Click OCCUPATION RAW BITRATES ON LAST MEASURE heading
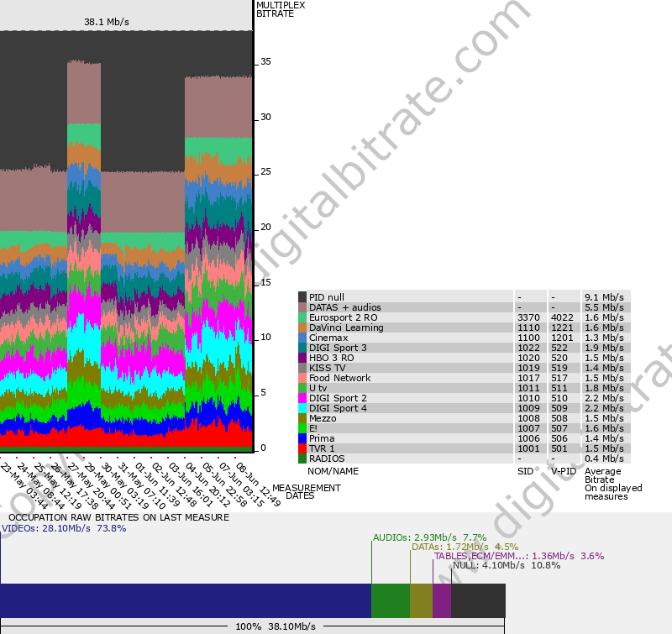The image size is (672, 634). pos(118,517)
